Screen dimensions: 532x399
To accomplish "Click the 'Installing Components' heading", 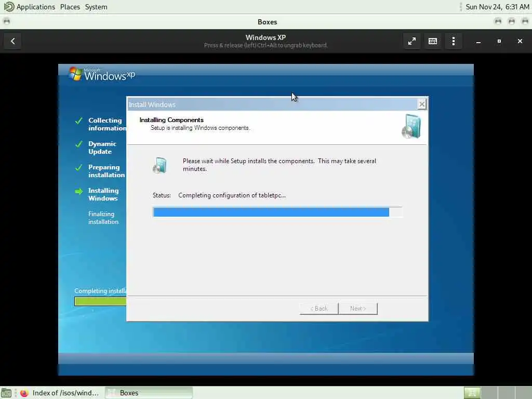I will pos(171,120).
